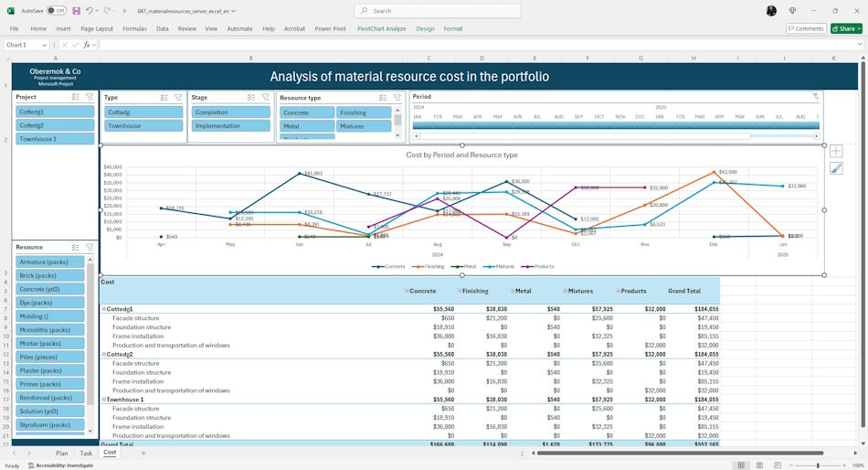Collapse the Concrete column header
The width and height of the screenshot is (868, 470).
click(x=407, y=291)
